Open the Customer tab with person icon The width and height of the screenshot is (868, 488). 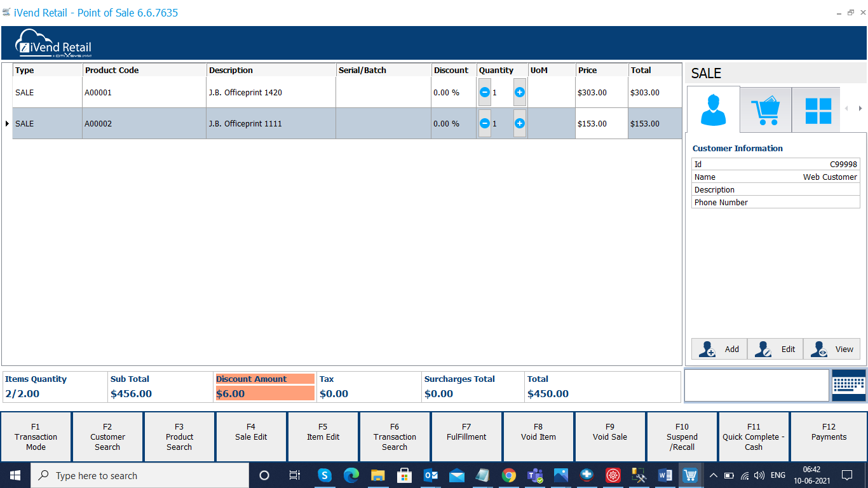(713, 109)
